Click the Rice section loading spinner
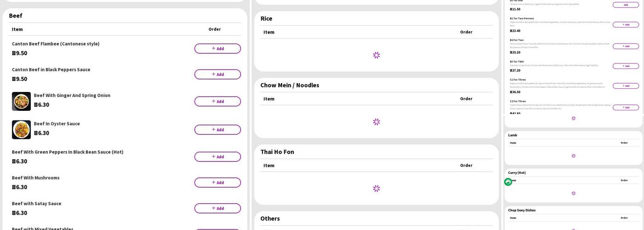The image size is (644, 230). tap(376, 55)
